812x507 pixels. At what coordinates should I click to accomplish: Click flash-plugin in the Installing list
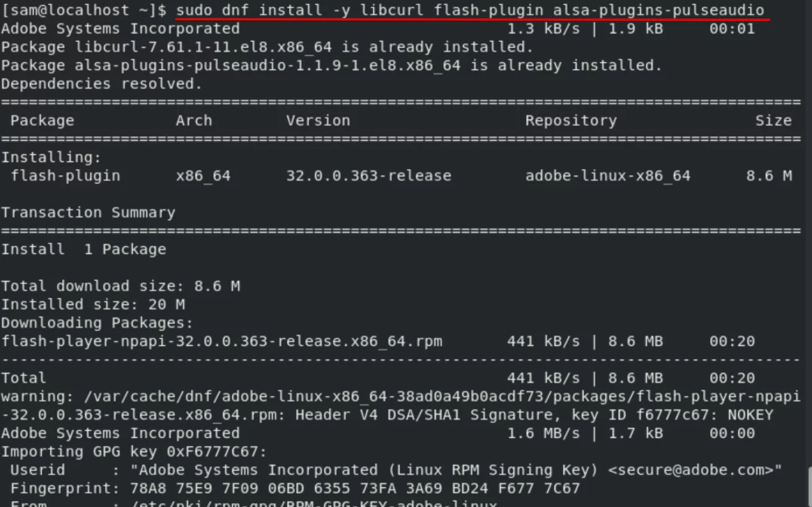pyautogui.click(x=65, y=176)
